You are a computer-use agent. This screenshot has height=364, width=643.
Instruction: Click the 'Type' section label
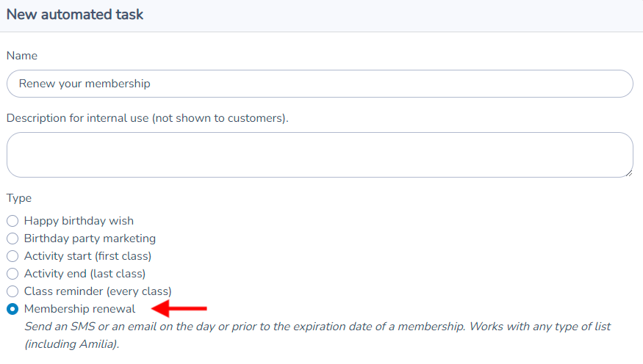tap(19, 199)
